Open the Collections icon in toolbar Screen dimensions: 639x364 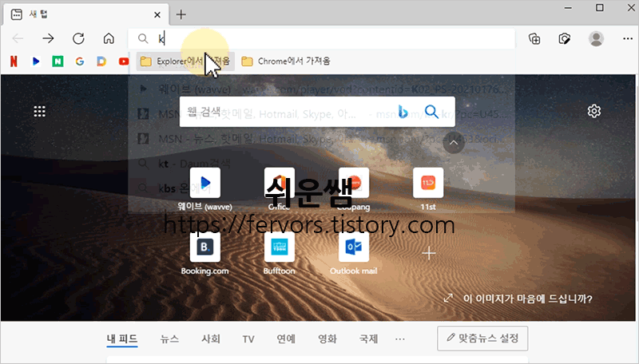pyautogui.click(x=534, y=38)
